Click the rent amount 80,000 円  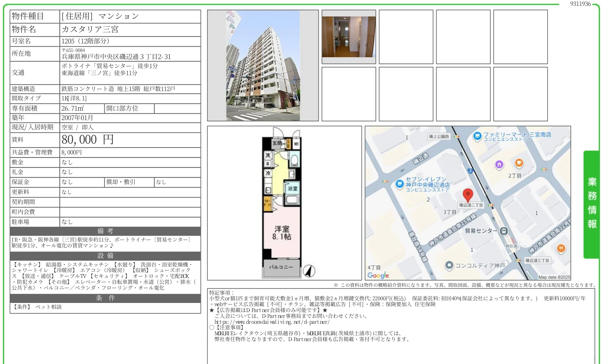(x=88, y=140)
